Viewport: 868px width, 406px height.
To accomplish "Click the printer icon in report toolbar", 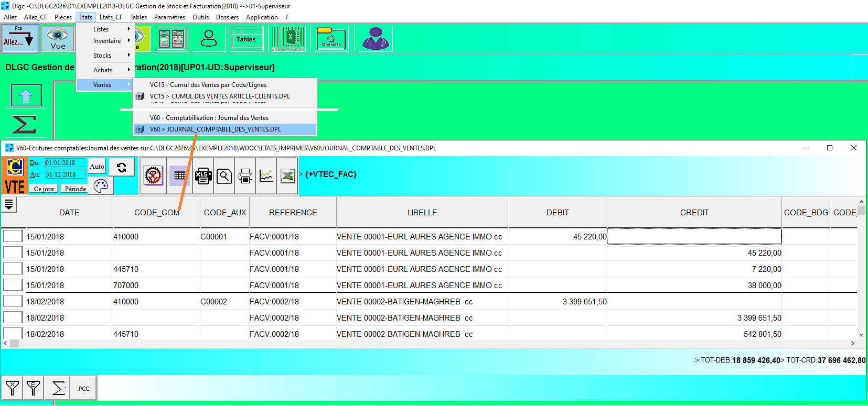I will 245,176.
